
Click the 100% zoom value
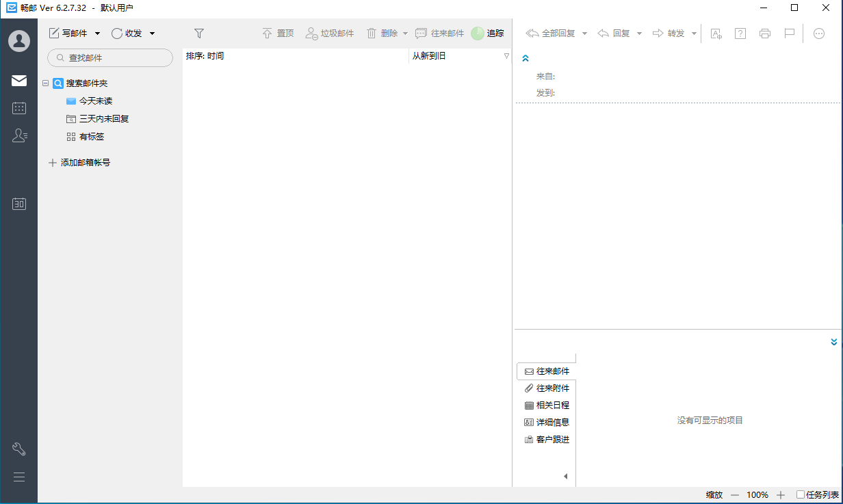757,495
